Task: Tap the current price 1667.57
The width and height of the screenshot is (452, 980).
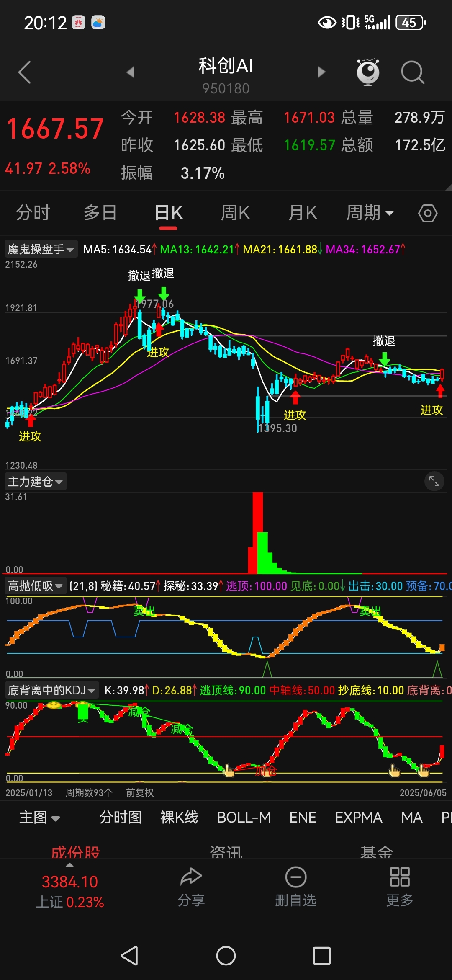Action: [x=55, y=129]
